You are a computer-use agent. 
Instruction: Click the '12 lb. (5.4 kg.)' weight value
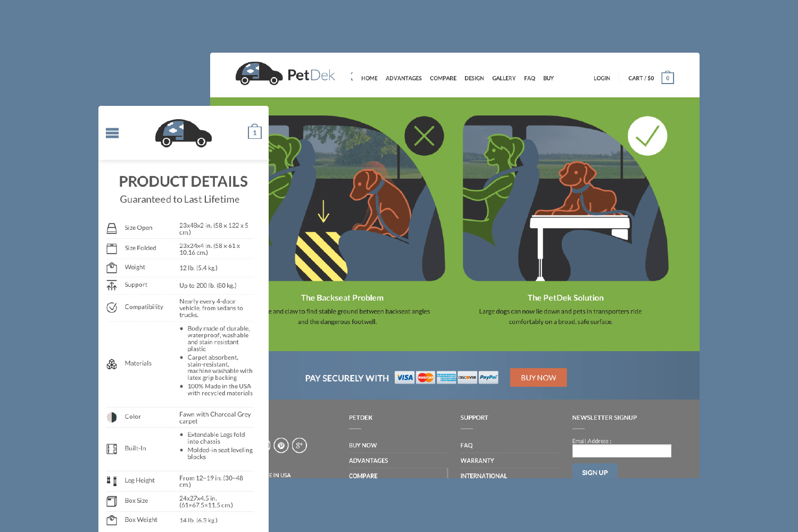coord(198,268)
